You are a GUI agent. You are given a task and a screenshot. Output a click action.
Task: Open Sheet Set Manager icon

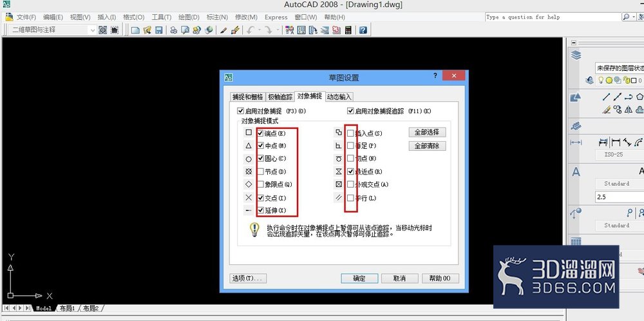point(325,30)
